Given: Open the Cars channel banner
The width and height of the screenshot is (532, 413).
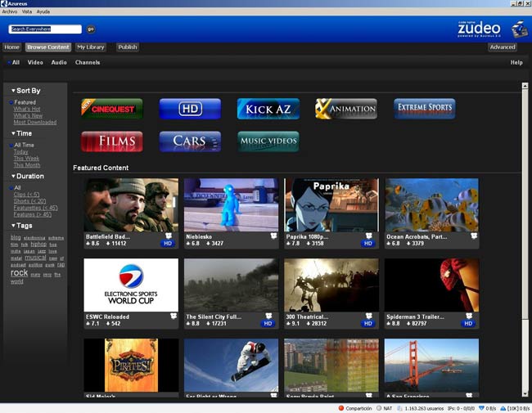Looking at the screenshot, I should click(x=190, y=141).
